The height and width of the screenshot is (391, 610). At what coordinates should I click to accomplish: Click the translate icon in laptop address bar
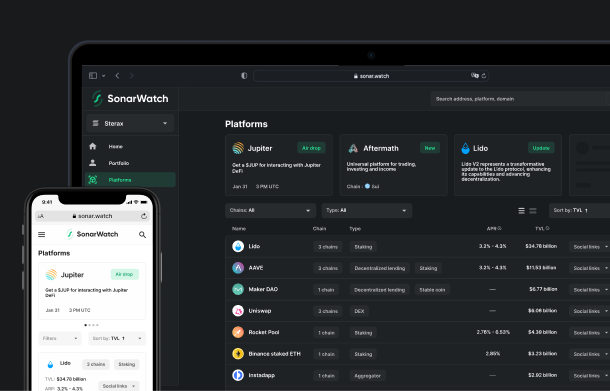(475, 75)
